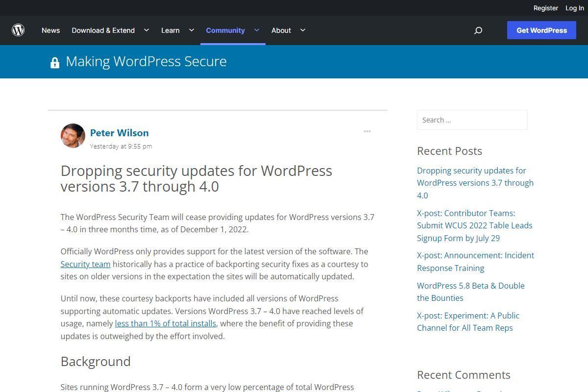Open the About menu item

tap(281, 30)
